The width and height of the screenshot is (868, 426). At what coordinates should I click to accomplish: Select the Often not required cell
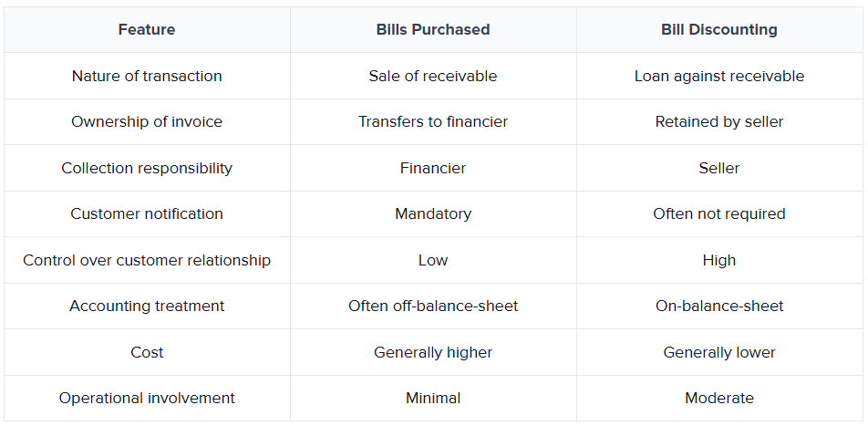(x=719, y=214)
